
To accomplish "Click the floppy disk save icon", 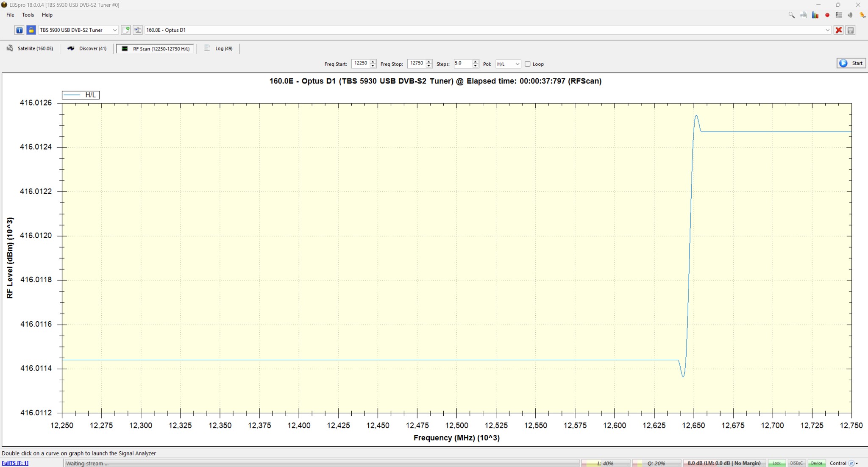I will click(x=850, y=30).
